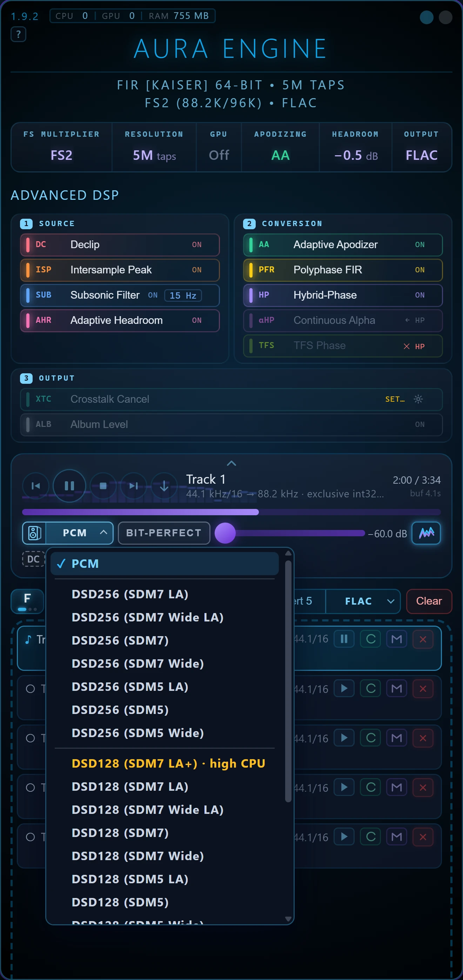Screen dimensions: 463x980
Task: Open the PCM output mode dropdown
Action: coord(80,533)
